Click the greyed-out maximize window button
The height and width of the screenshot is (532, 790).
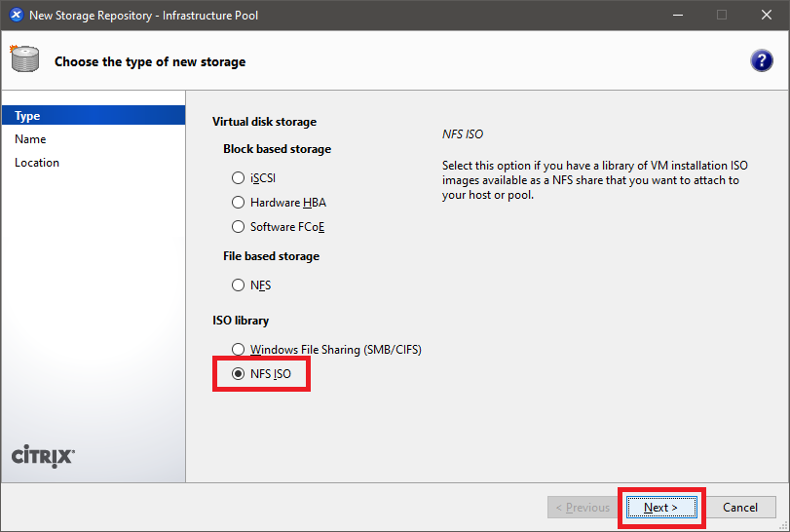click(722, 15)
